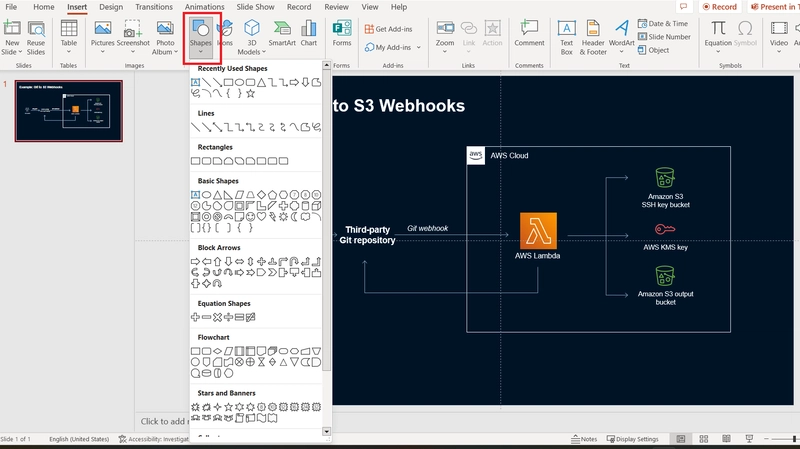This screenshot has height=449, width=800.
Task: Select the 5-point star in Recently Used Shapes
Action: tap(251, 93)
